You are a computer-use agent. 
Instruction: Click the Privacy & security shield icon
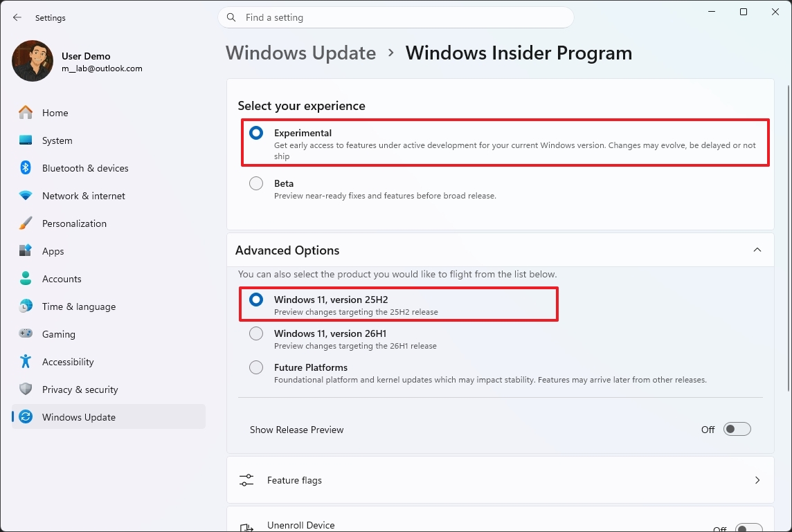click(x=25, y=389)
